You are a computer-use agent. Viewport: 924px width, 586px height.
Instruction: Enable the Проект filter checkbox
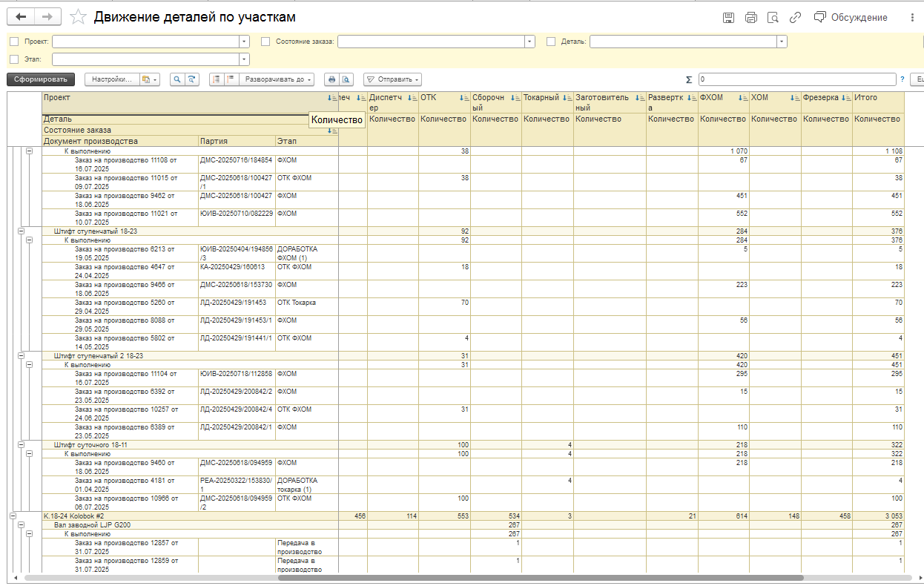click(14, 42)
